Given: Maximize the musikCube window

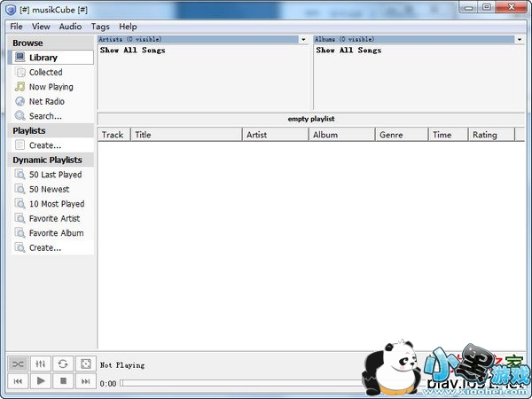Looking at the screenshot, I should tap(487, 7).
